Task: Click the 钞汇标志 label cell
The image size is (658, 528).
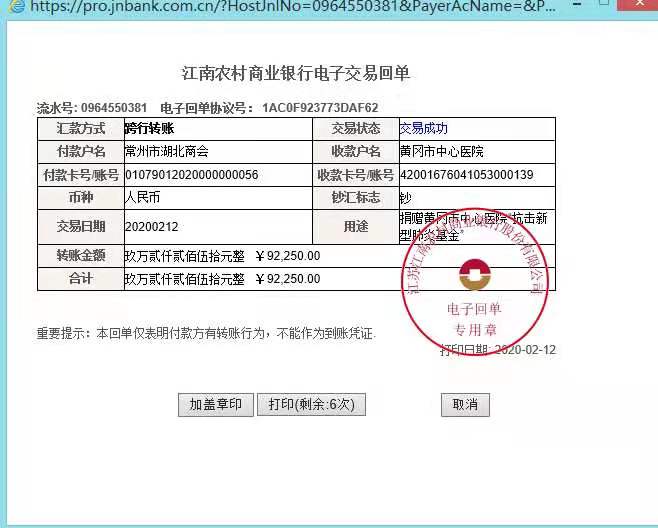Action: [x=356, y=198]
